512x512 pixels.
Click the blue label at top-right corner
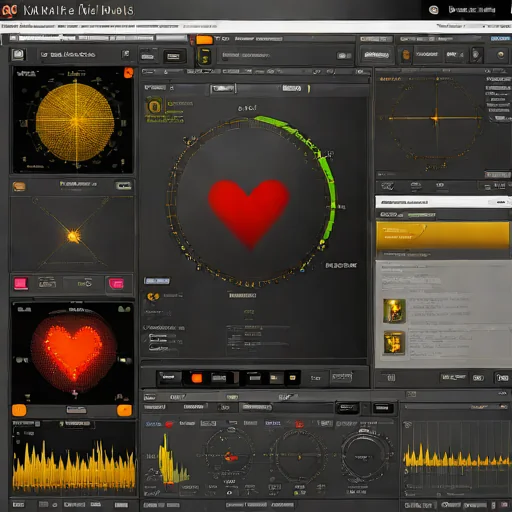coord(500,39)
